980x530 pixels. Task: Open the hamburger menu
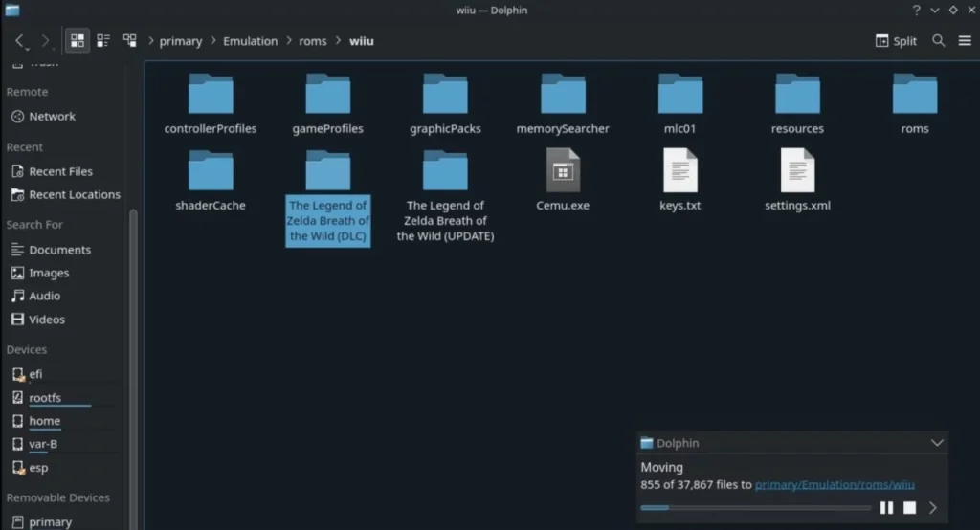pyautogui.click(x=965, y=41)
